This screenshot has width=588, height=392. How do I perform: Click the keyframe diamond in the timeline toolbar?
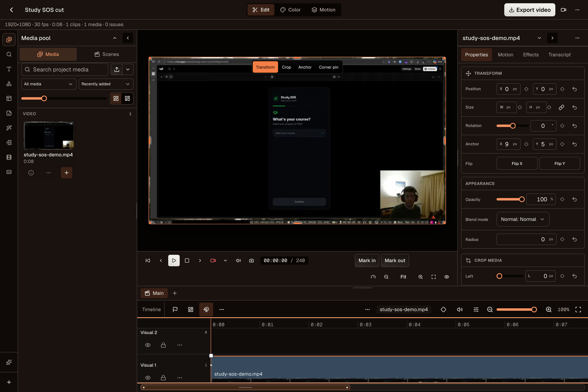443,310
